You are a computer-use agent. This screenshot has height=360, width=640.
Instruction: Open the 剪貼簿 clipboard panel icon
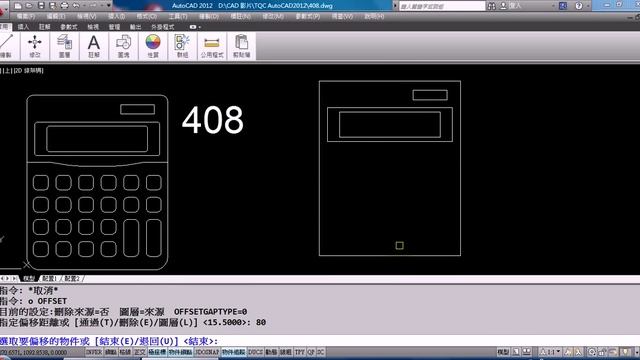pos(241,46)
